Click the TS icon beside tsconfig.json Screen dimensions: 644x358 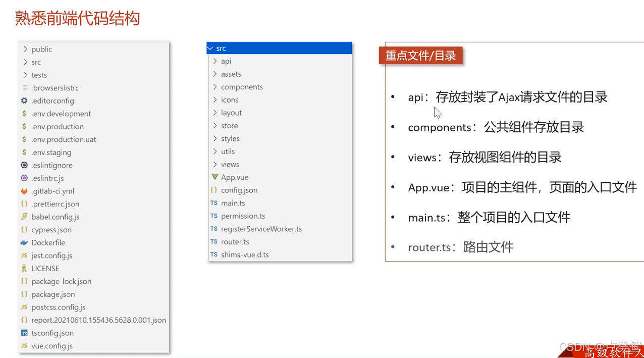pyautogui.click(x=24, y=333)
